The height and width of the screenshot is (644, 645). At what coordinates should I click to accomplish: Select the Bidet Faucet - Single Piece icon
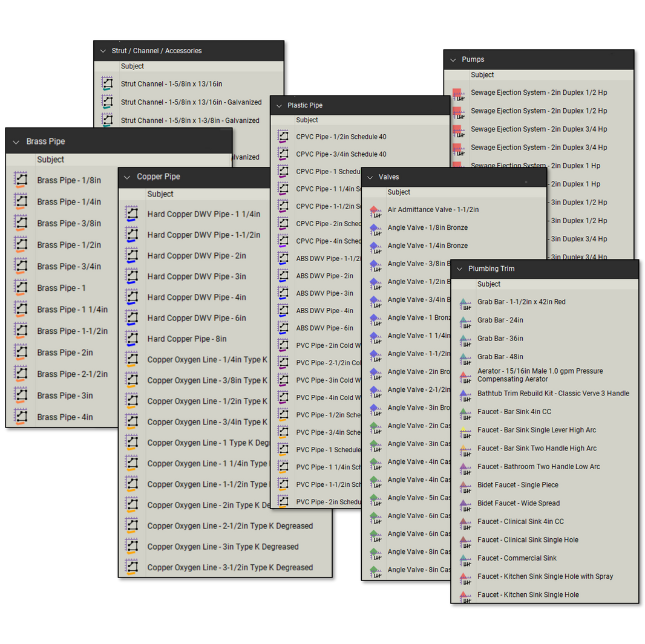pos(464,485)
